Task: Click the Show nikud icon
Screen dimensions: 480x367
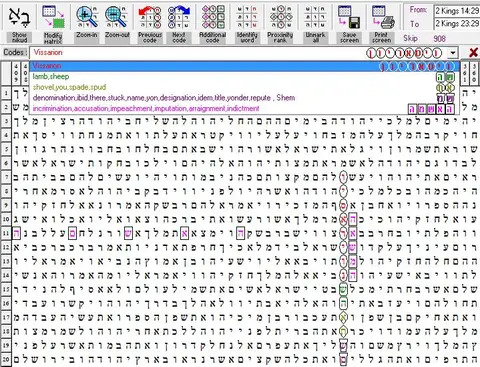Action: (19, 17)
